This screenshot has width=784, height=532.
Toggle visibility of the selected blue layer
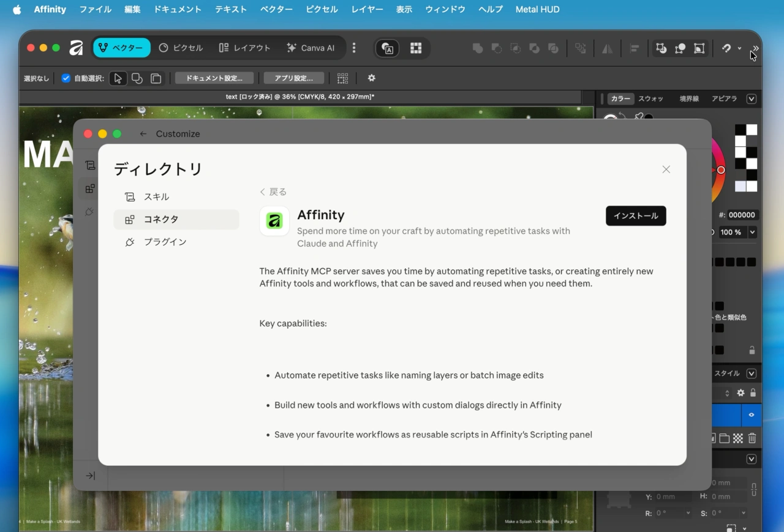coord(752,415)
